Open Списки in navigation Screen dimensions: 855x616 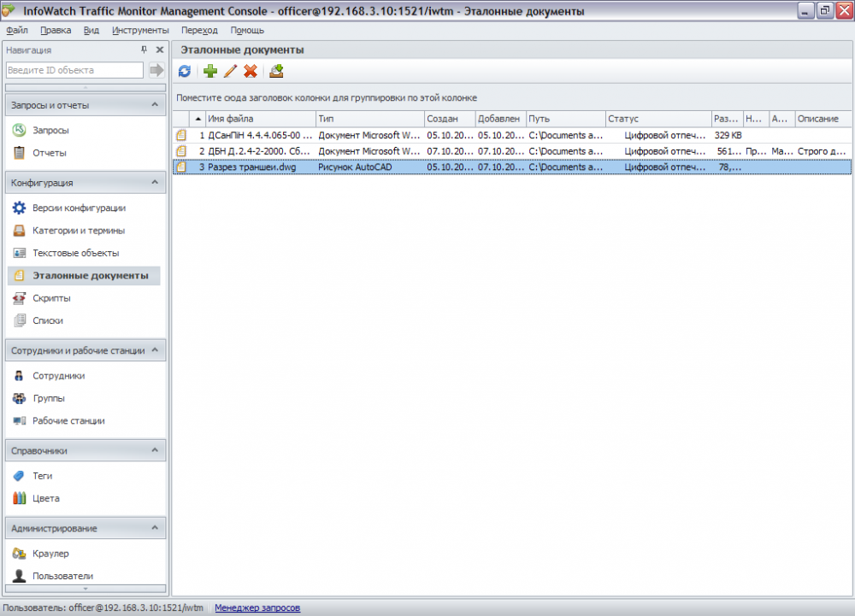tap(47, 320)
